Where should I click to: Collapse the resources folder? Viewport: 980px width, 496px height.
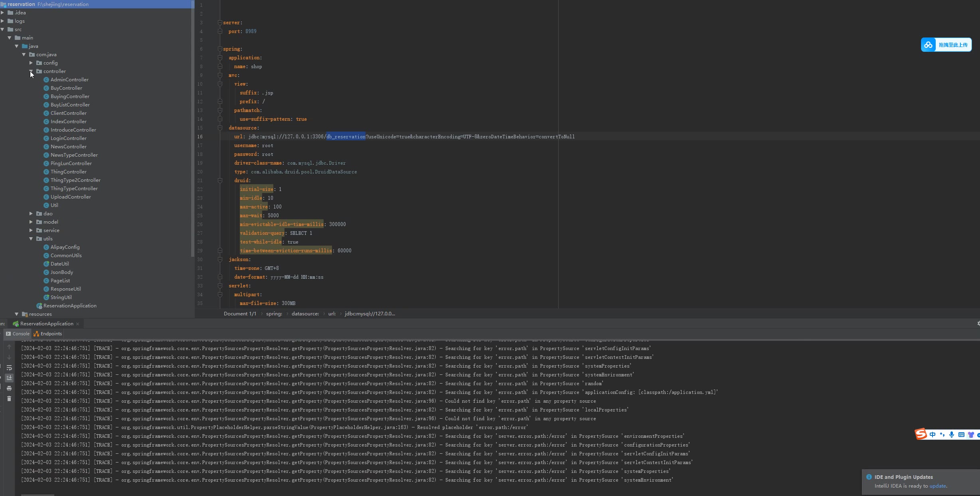pos(16,314)
